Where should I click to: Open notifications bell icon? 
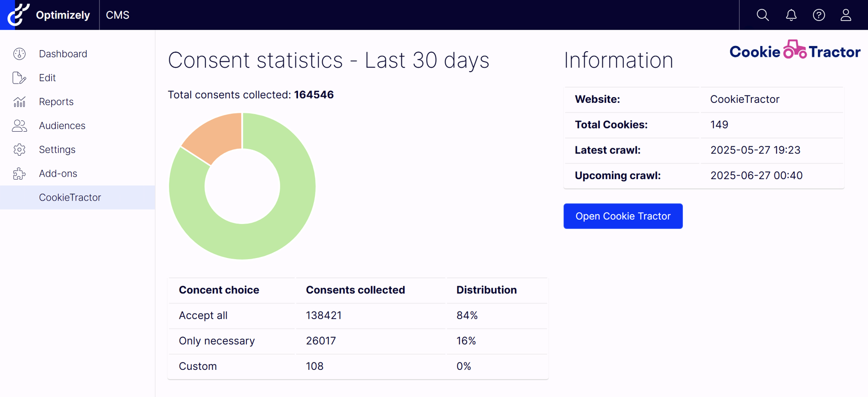tap(791, 15)
